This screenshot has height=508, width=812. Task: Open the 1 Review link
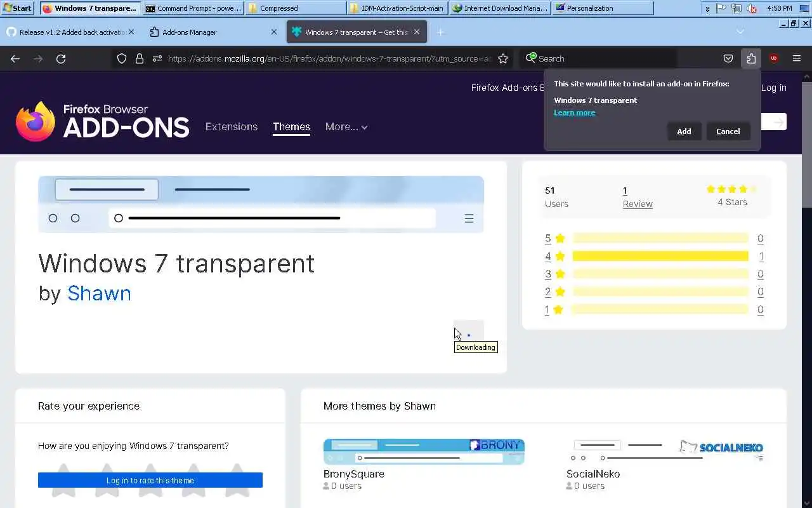(638, 197)
